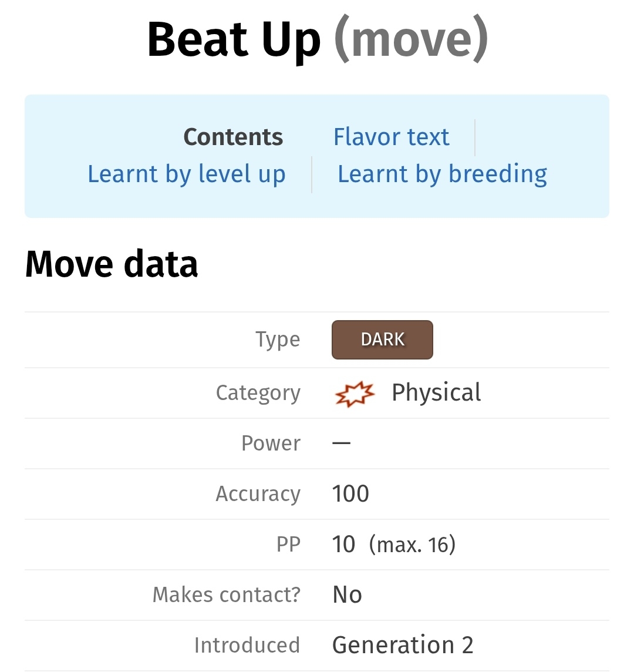The image size is (634, 672).
Task: Click the max. 16 PP note
Action: pyautogui.click(x=412, y=545)
